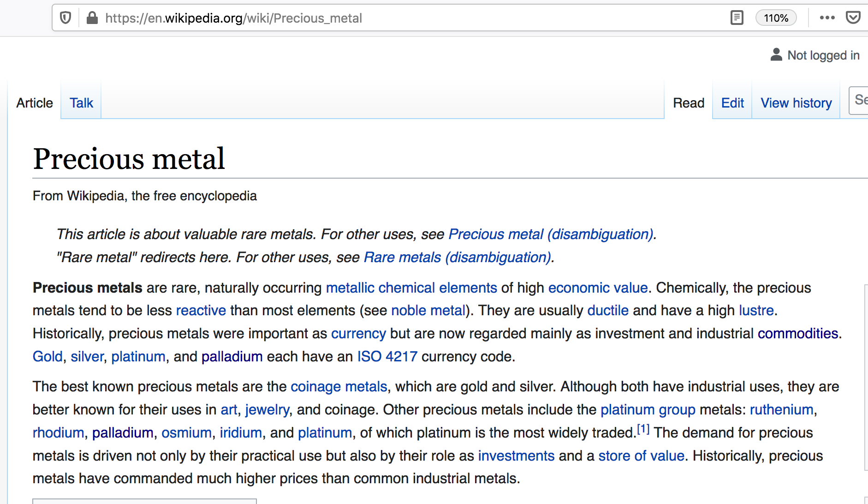
Task: Click the Not logged in label
Action: [824, 55]
